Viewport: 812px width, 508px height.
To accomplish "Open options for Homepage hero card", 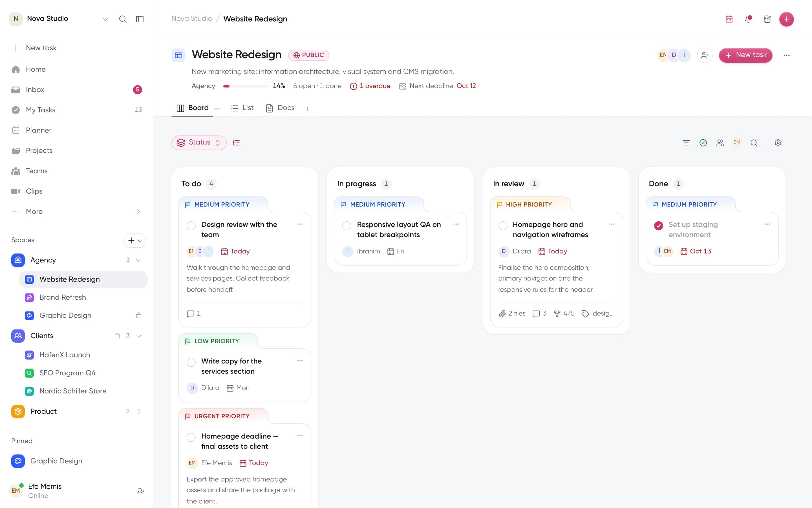I will [611, 224].
